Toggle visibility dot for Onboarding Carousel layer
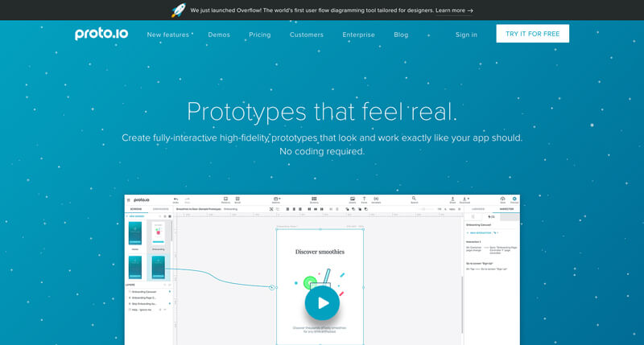Image resolution: width=644 pixels, height=345 pixels. tap(170, 292)
